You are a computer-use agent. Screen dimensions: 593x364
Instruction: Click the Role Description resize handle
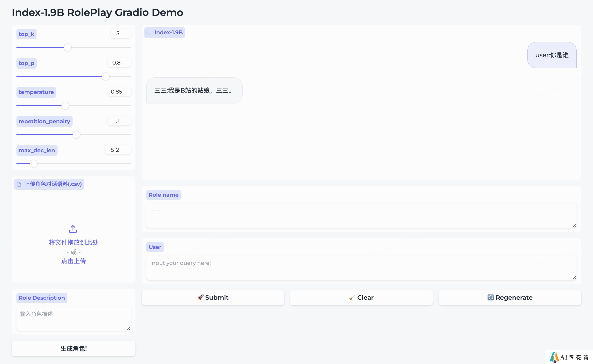coord(129,328)
